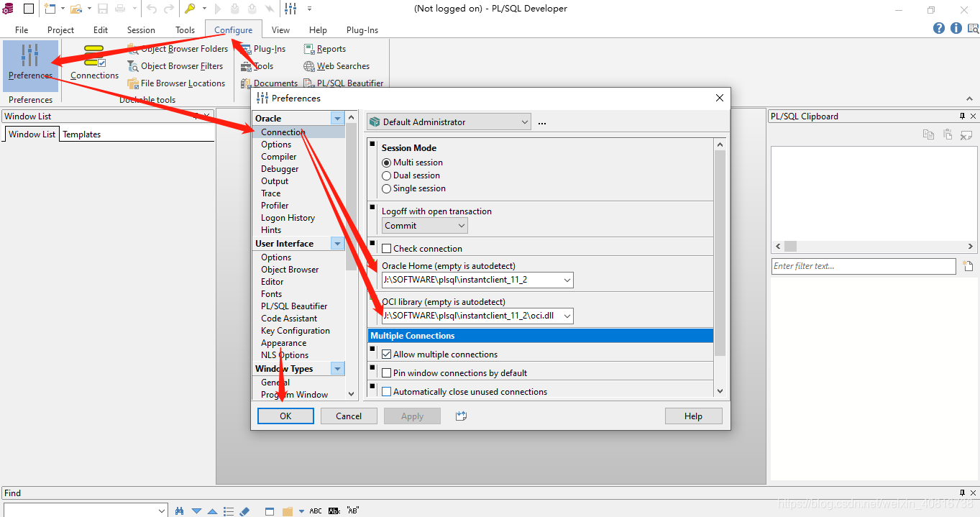980x517 pixels.
Task: Enable Automatically close unused connections
Action: click(387, 392)
